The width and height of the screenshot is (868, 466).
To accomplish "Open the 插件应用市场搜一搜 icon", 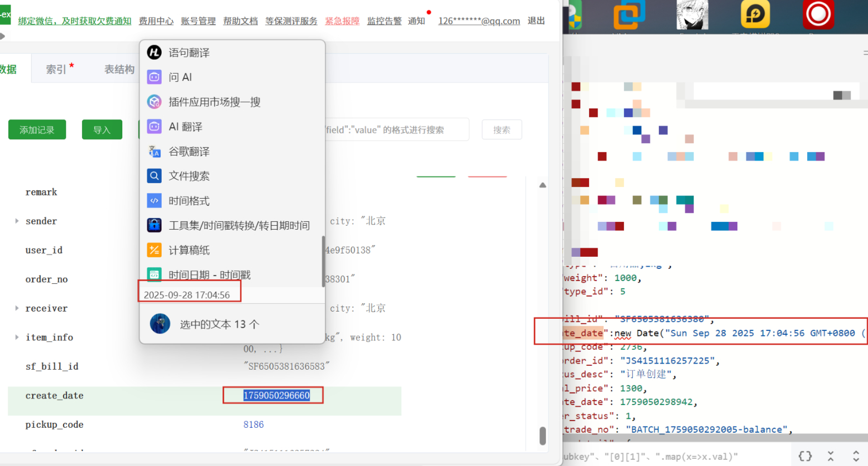I will pyautogui.click(x=154, y=102).
